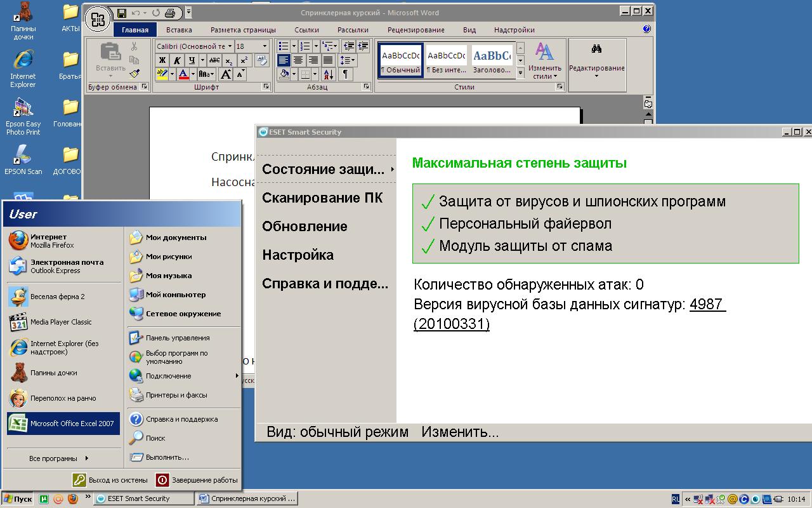Center the paragraph text
812x508 pixels.
click(x=298, y=60)
